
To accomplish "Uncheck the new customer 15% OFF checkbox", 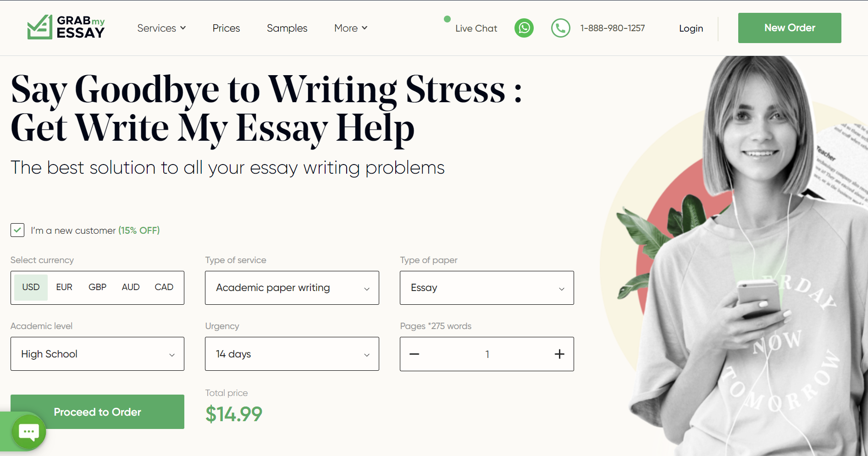I will pos(17,230).
